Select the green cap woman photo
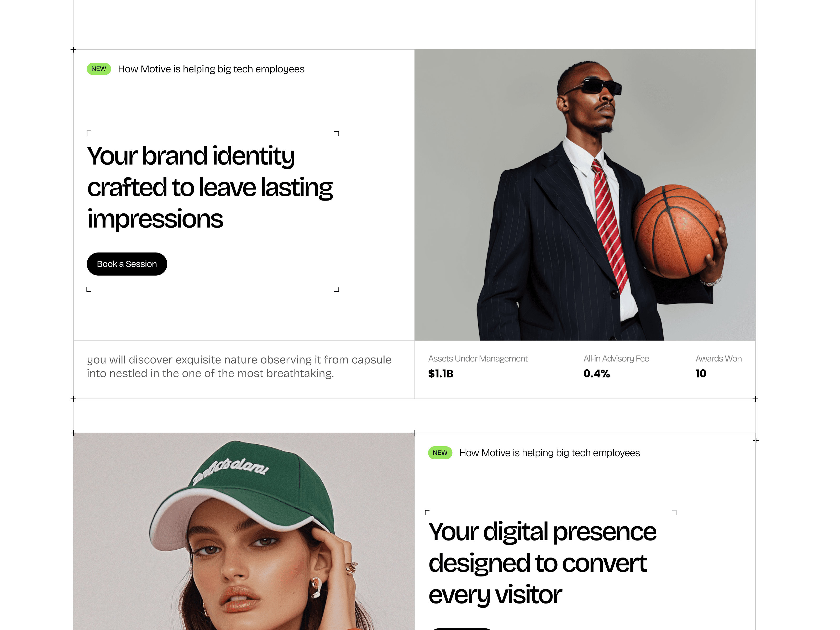The width and height of the screenshot is (840, 630). pos(244,531)
